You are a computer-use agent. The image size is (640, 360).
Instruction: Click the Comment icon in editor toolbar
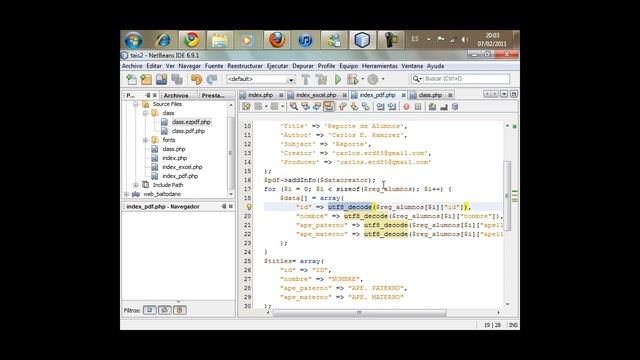click(432, 107)
